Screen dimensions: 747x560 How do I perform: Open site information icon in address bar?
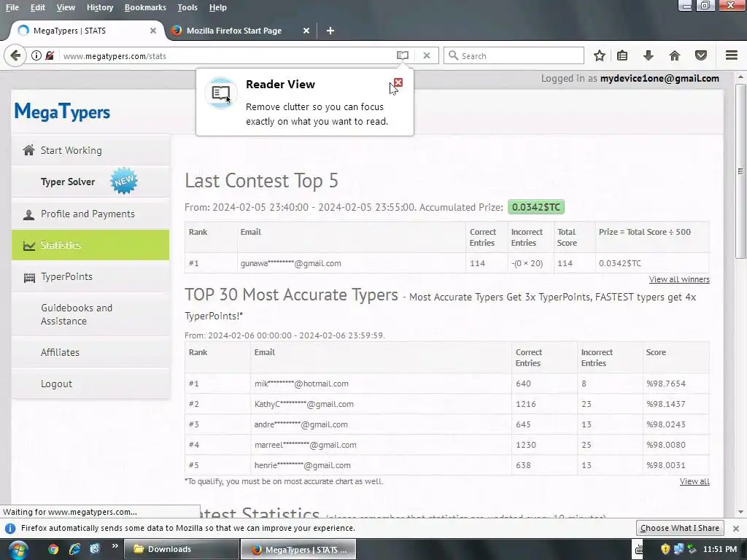[x=36, y=55]
